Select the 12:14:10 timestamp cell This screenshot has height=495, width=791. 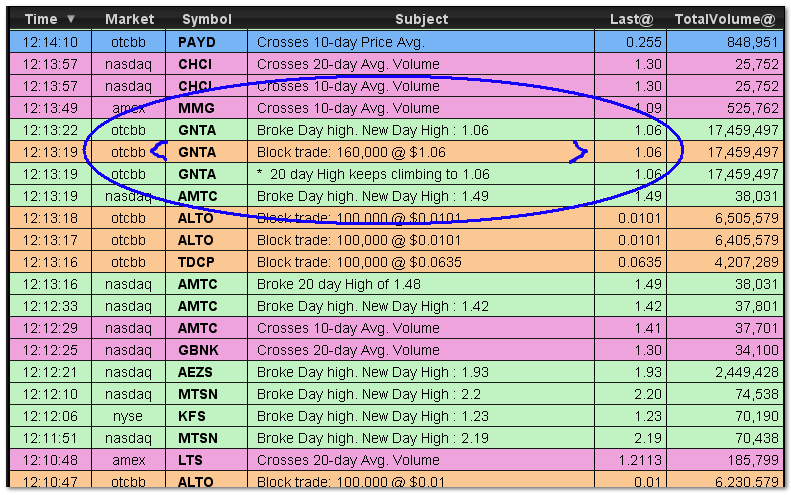(x=50, y=42)
